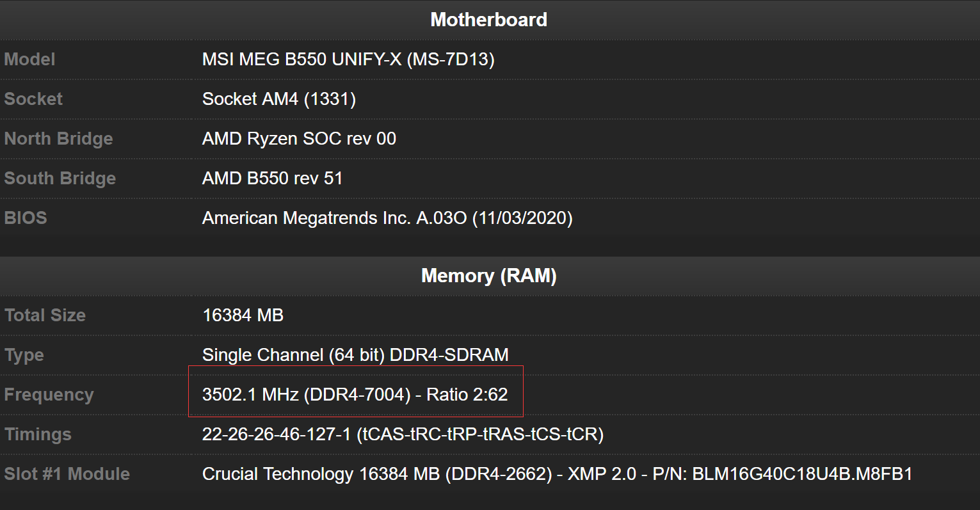The width and height of the screenshot is (980, 510).
Task: Click the 22-26-26-46-127-1 timings value
Action: 403,434
